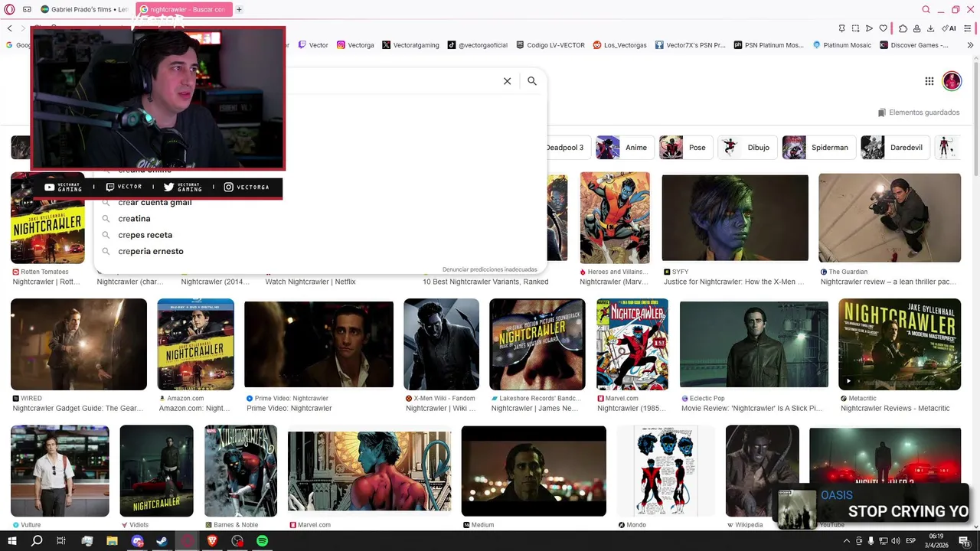Open Prime Video Nightcrawler image
Image resolution: width=980 pixels, height=551 pixels.
[x=318, y=344]
